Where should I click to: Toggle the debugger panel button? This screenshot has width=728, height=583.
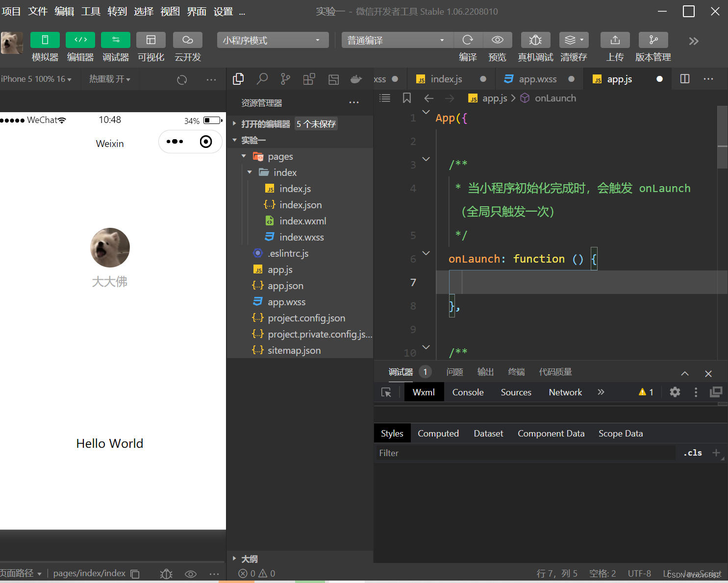(x=116, y=40)
